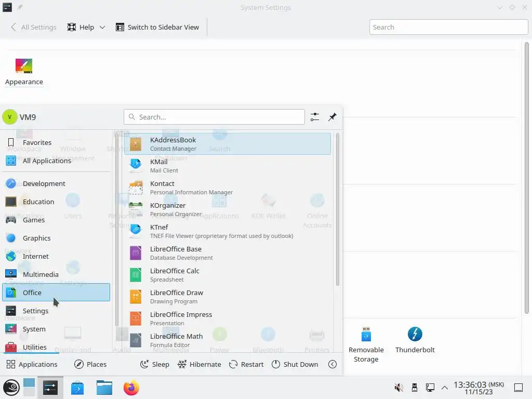Viewport: 532px width, 399px height.
Task: Open the file manager from taskbar
Action: (x=104, y=388)
